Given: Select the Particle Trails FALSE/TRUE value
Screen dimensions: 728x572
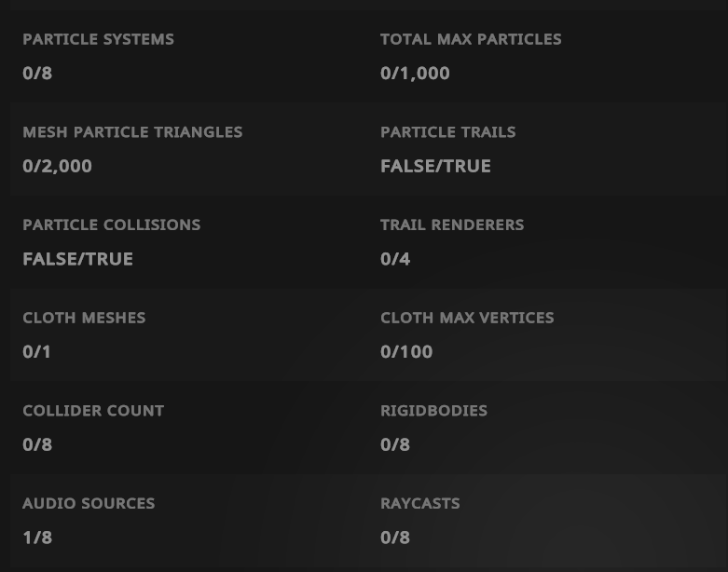Looking at the screenshot, I should click(x=435, y=166).
